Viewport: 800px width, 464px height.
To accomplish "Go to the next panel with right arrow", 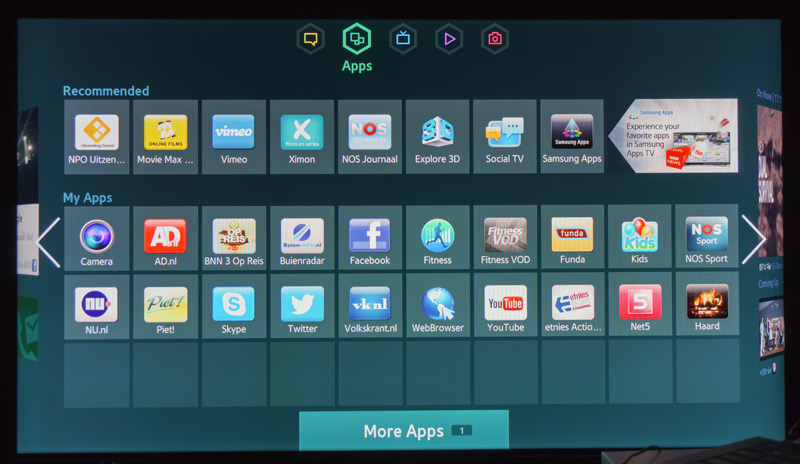I will coord(754,239).
